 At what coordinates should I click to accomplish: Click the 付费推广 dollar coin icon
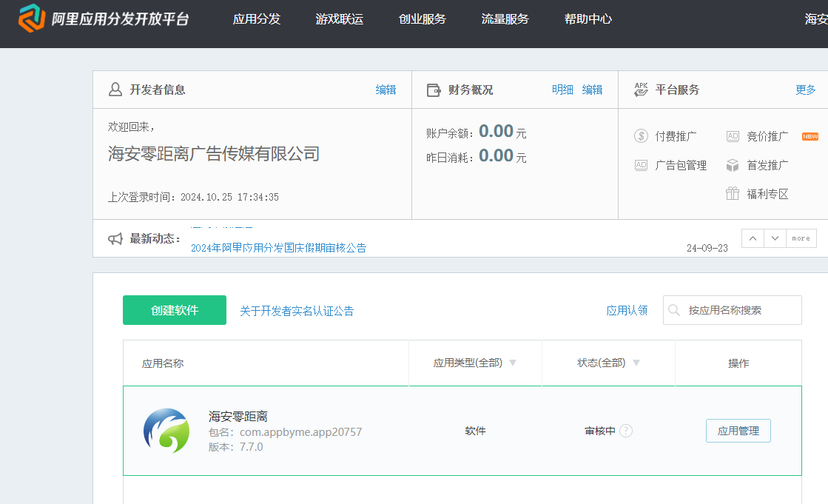pyautogui.click(x=641, y=136)
